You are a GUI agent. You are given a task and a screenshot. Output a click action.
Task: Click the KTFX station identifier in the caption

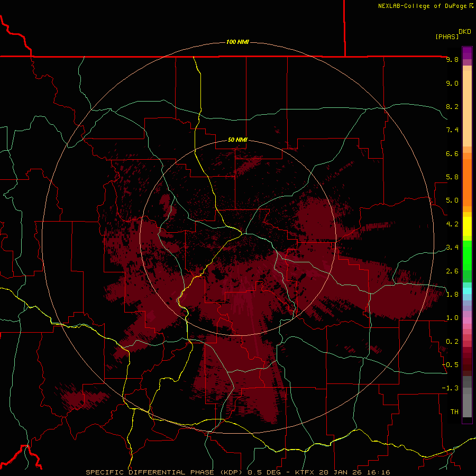(x=305, y=472)
